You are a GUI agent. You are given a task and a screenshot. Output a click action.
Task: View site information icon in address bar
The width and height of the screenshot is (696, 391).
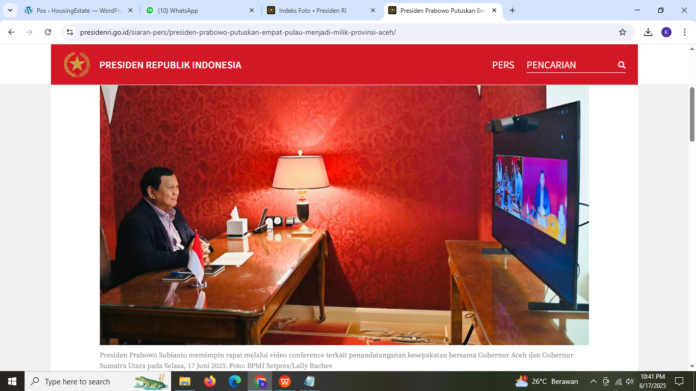pos(70,32)
